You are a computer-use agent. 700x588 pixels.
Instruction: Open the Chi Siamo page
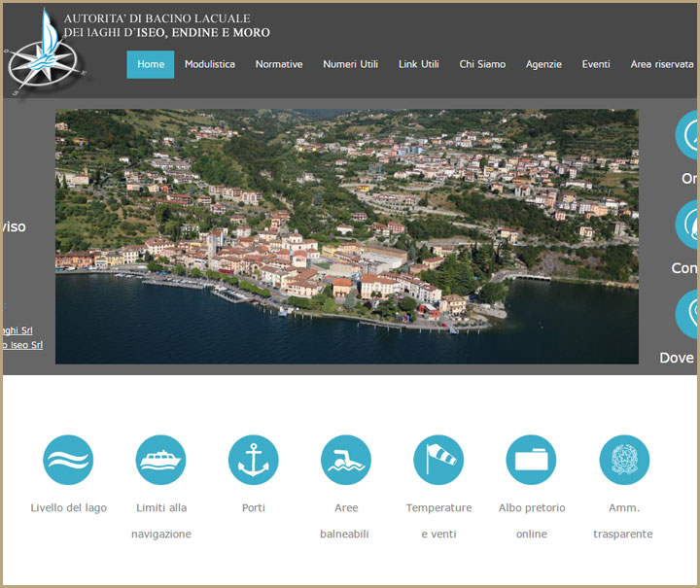[482, 64]
